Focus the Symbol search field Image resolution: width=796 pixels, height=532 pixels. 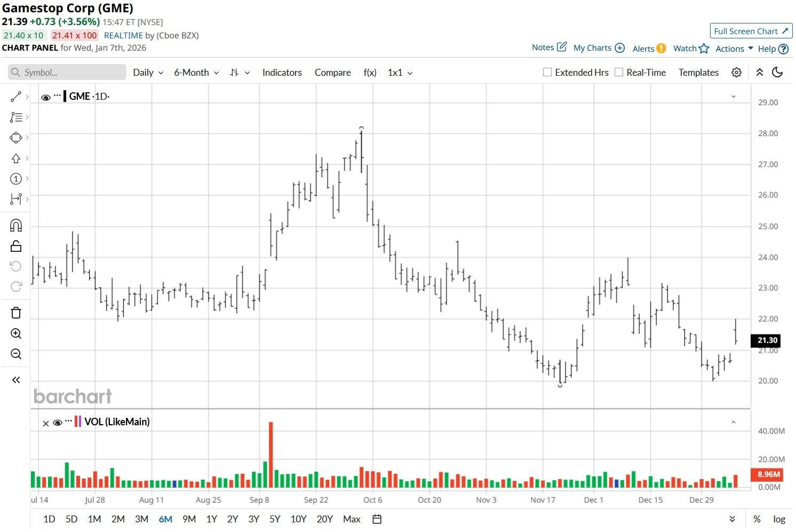coord(67,73)
